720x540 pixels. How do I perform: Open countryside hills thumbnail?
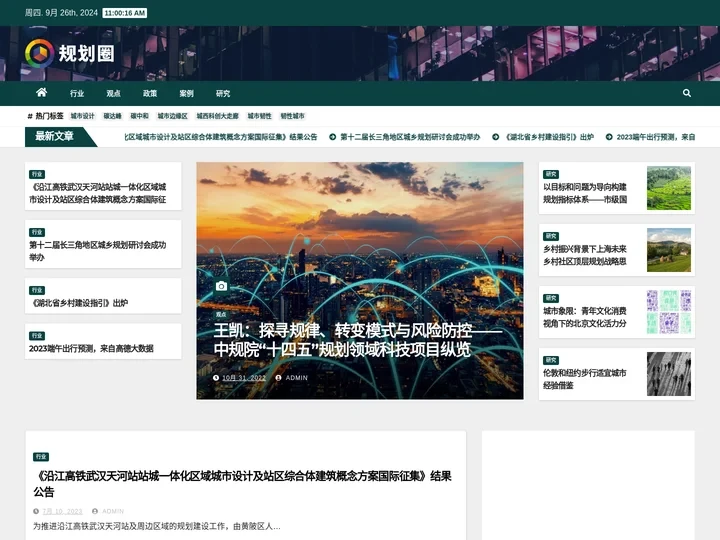[x=669, y=250]
